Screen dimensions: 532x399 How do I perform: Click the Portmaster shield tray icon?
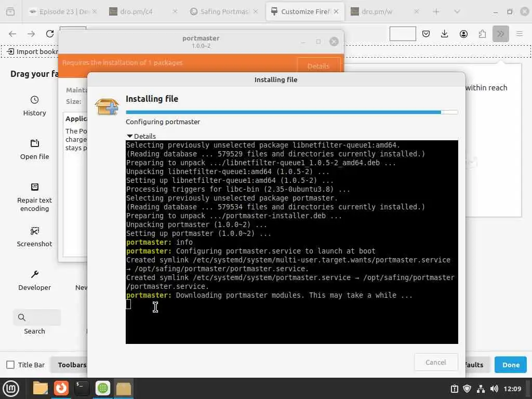pos(467,389)
